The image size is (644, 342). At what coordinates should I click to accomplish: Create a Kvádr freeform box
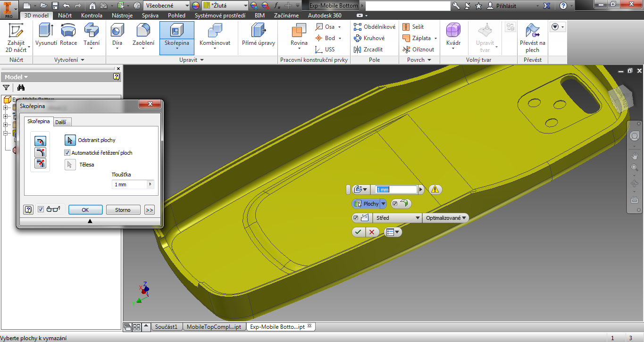(453, 35)
